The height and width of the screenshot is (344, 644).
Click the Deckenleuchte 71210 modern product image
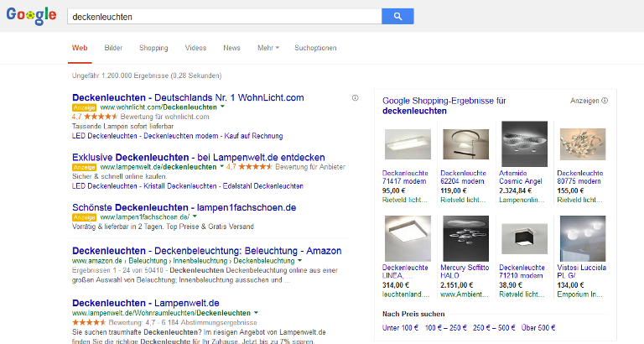pyautogui.click(x=524, y=238)
